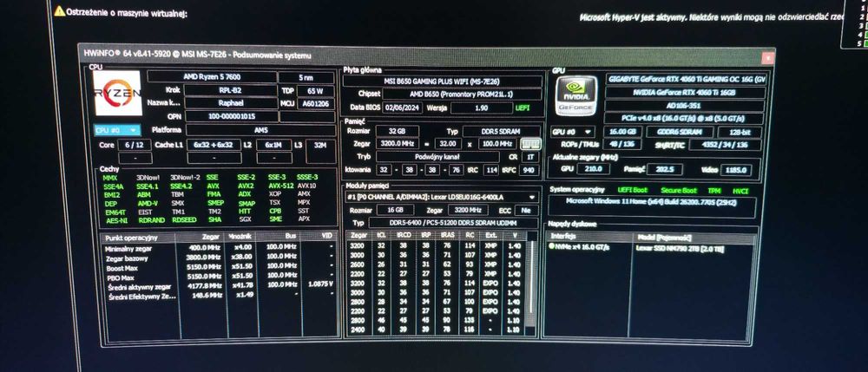Close the HWiNFO system summary window

(x=767, y=57)
